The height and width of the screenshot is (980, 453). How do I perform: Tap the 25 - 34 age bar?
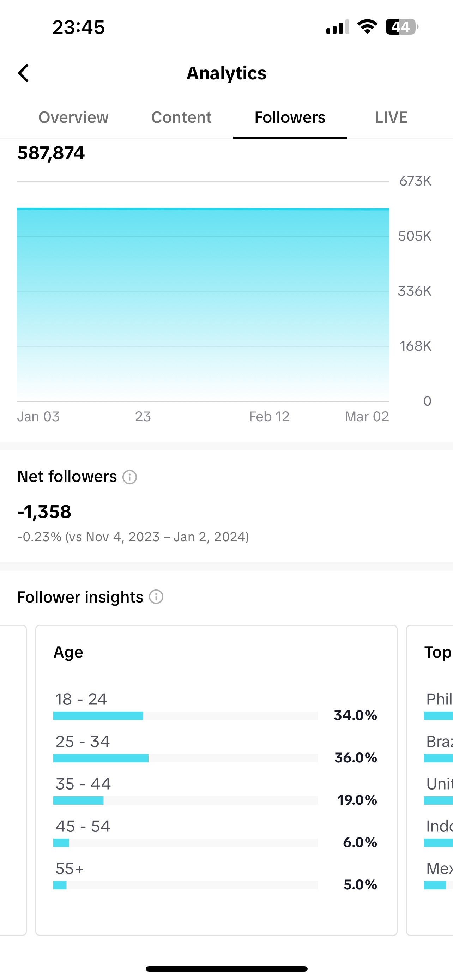pos(186,758)
